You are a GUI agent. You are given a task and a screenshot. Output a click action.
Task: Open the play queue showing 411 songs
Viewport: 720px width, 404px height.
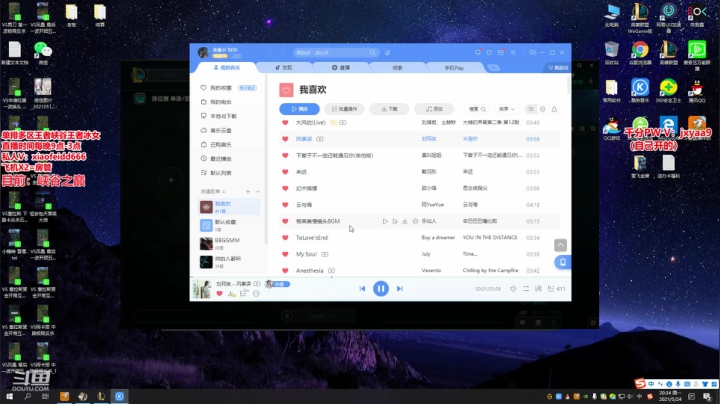[557, 289]
